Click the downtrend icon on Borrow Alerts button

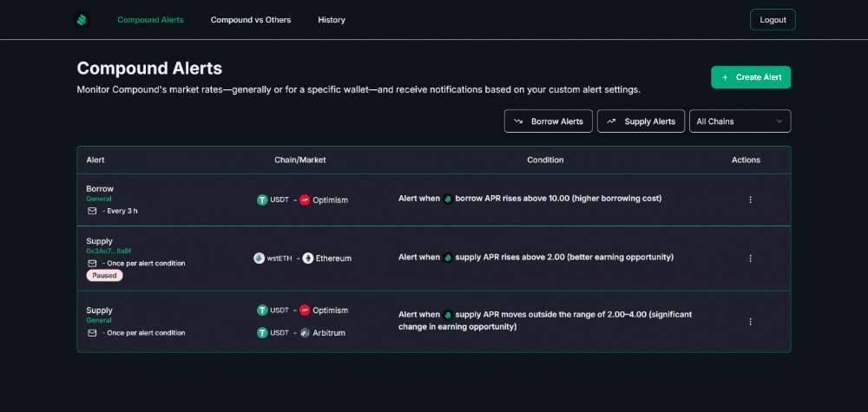point(519,121)
